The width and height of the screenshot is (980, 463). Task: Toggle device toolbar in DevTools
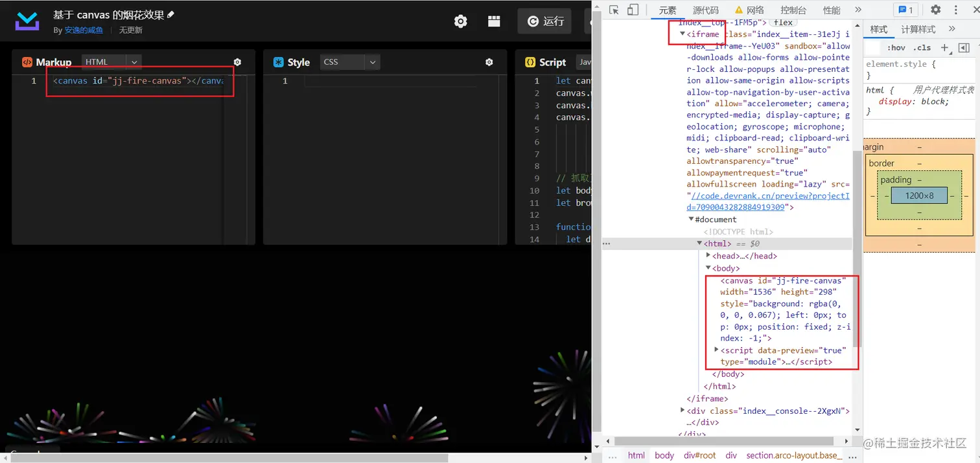[633, 10]
